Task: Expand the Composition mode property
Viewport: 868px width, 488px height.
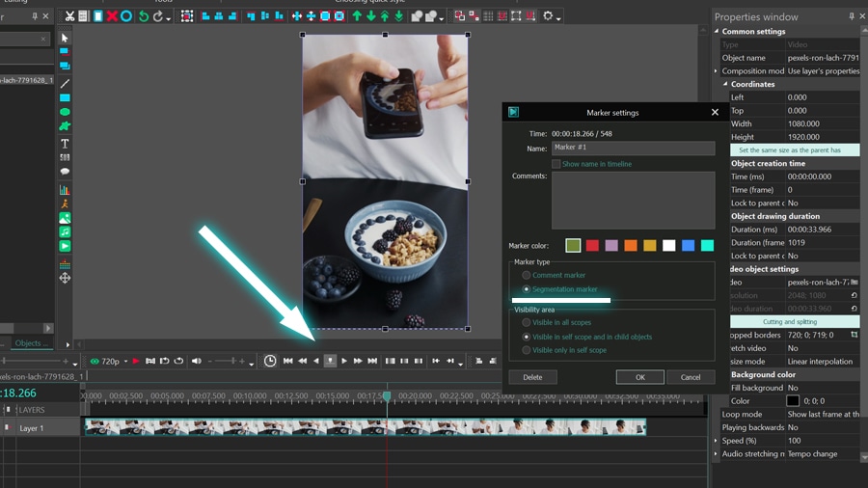Action: pos(716,70)
